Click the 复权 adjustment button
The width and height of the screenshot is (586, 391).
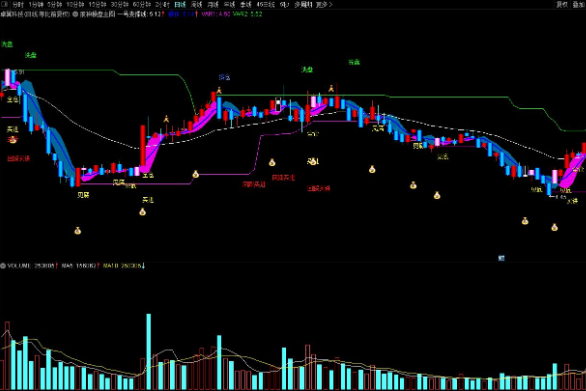tap(562, 4)
